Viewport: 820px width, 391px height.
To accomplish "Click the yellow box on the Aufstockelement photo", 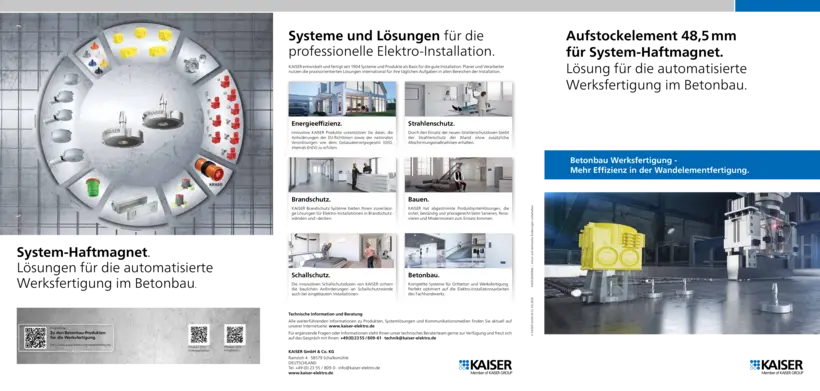I will pyautogui.click(x=612, y=248).
